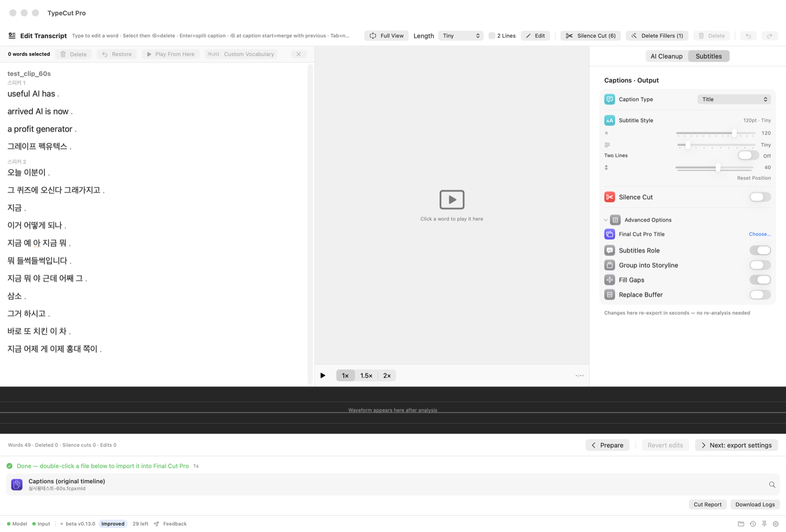Click the Download Logs button
The image size is (786, 532).
(755, 504)
